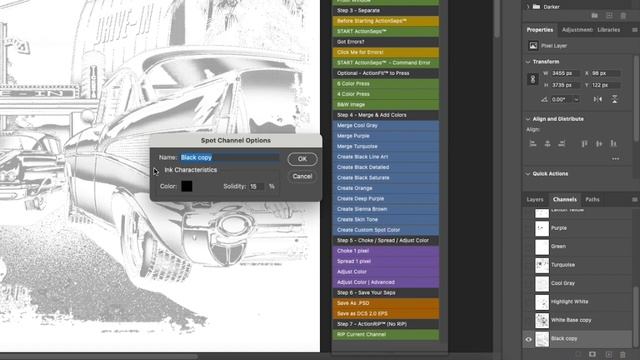Click trash icon in upper panel
This screenshot has width=640, height=360.
click(x=623, y=16)
